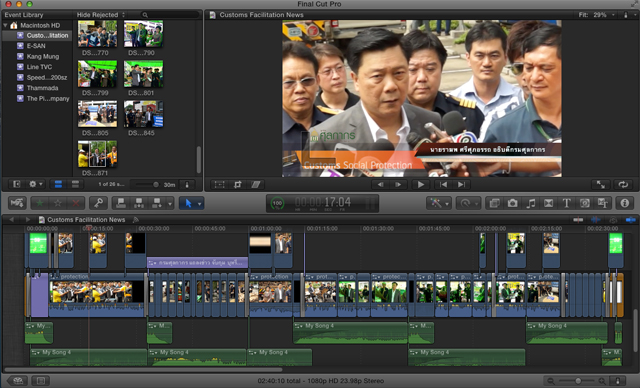The image size is (640, 388).
Task: Open clip appearance button in browser
Action: (187, 184)
